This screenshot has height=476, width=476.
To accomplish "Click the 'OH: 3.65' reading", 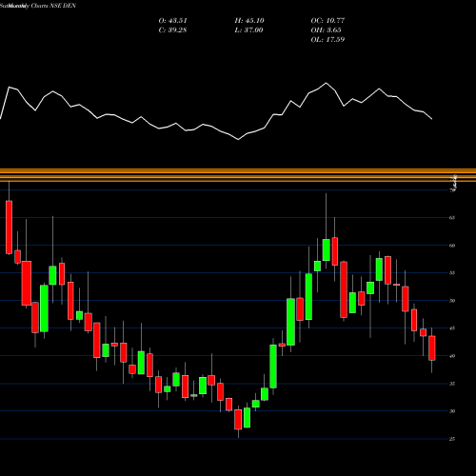I will pyautogui.click(x=326, y=30).
